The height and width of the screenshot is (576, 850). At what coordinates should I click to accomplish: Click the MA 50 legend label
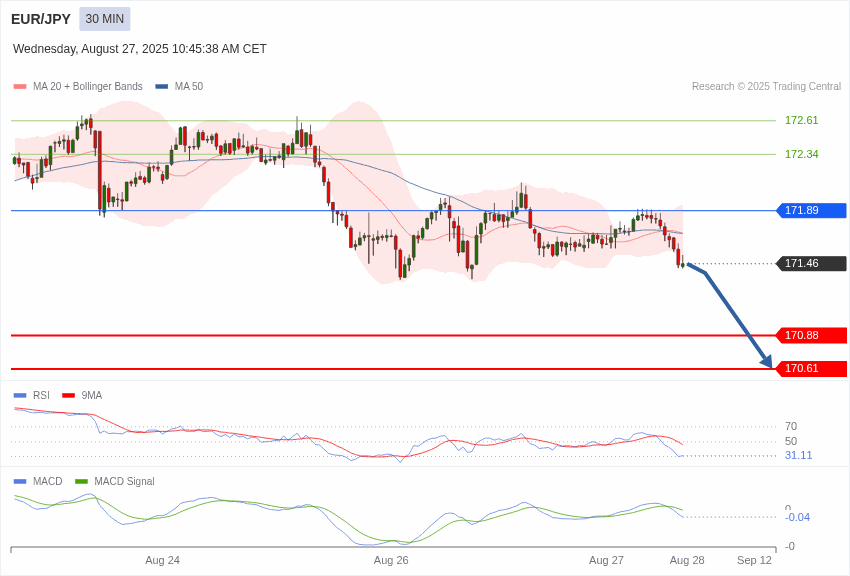click(x=189, y=86)
